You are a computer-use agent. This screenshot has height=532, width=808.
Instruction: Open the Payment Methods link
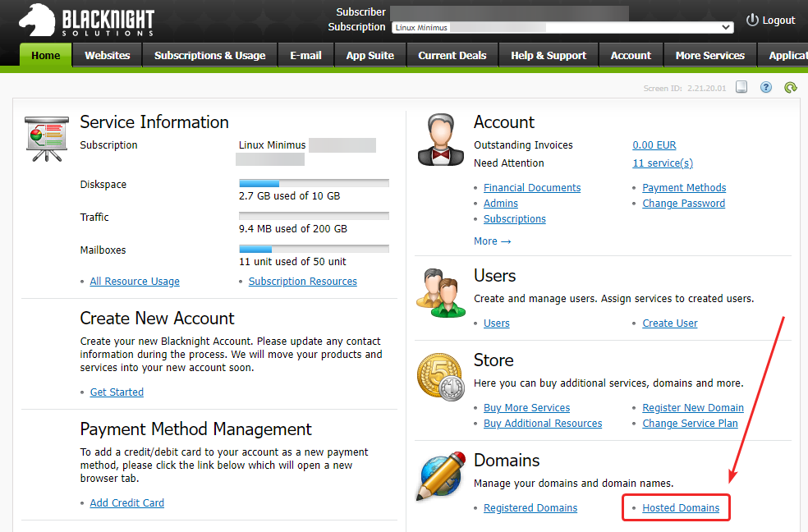(x=684, y=188)
